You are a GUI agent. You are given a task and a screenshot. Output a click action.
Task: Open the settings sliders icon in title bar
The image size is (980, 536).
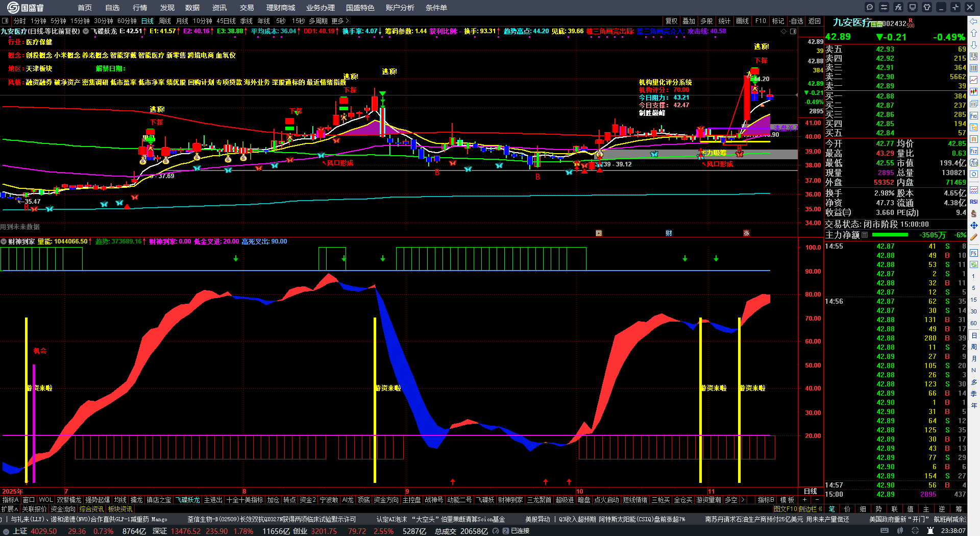(x=884, y=7)
